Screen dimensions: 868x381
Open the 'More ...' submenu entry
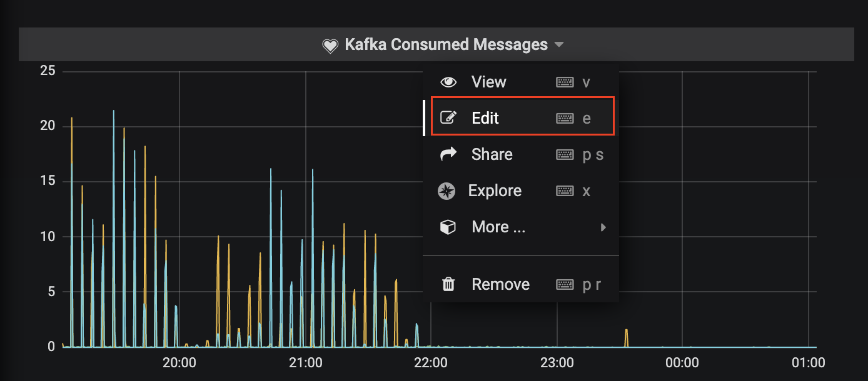point(498,227)
